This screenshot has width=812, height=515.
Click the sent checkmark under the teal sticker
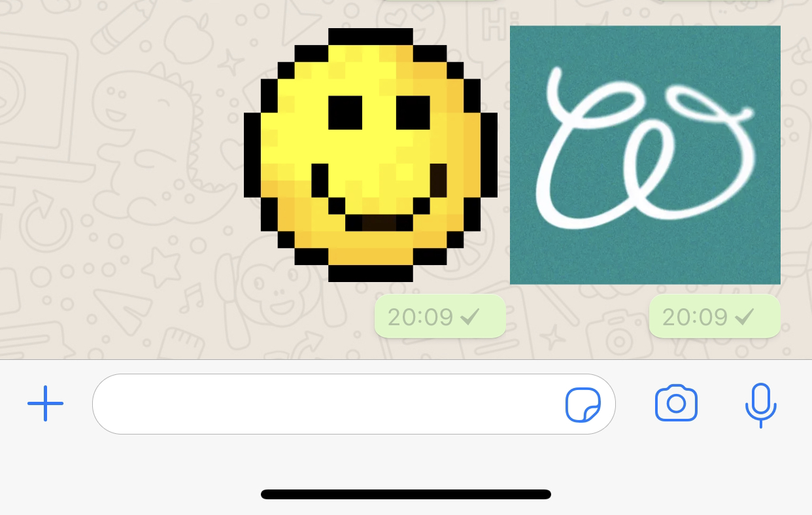pos(744,317)
